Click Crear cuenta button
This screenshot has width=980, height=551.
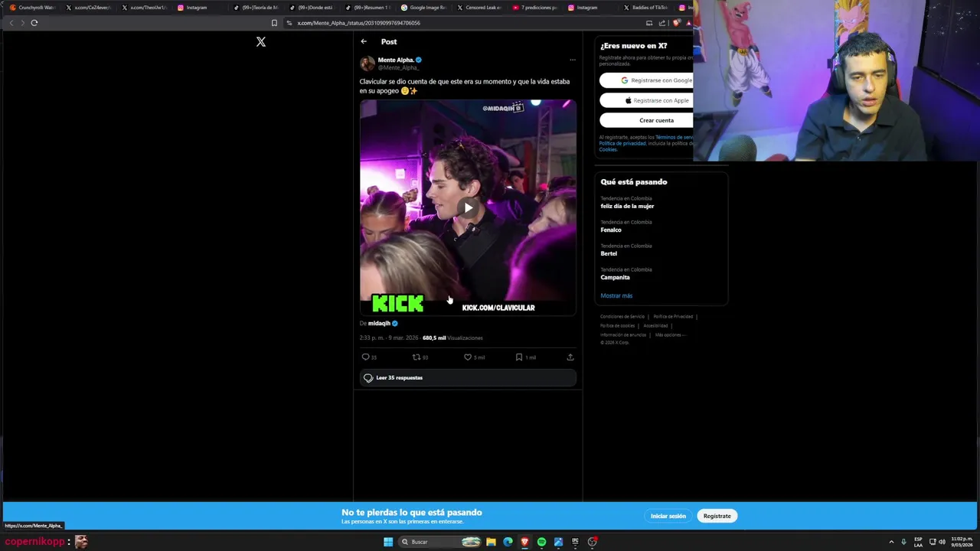click(646, 120)
